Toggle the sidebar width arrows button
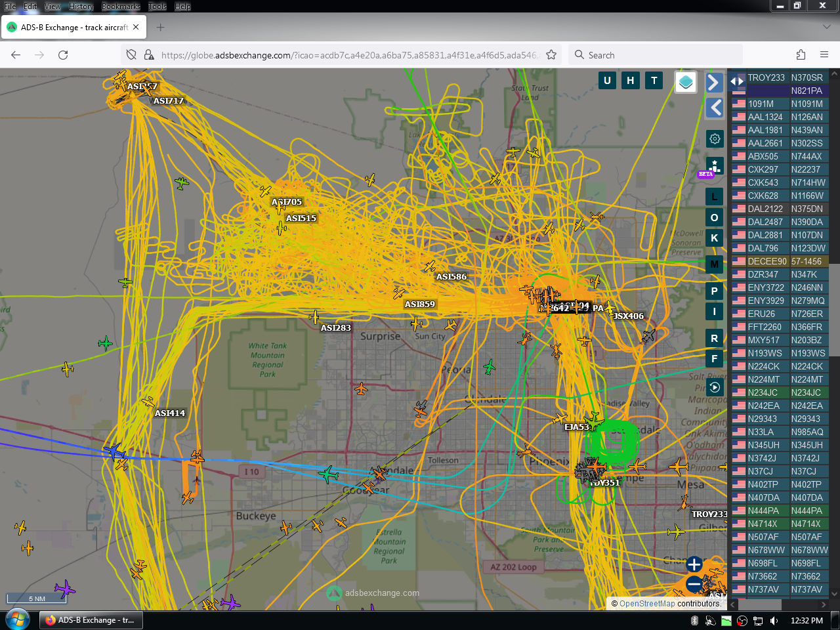The width and height of the screenshot is (840, 630). pos(738,81)
